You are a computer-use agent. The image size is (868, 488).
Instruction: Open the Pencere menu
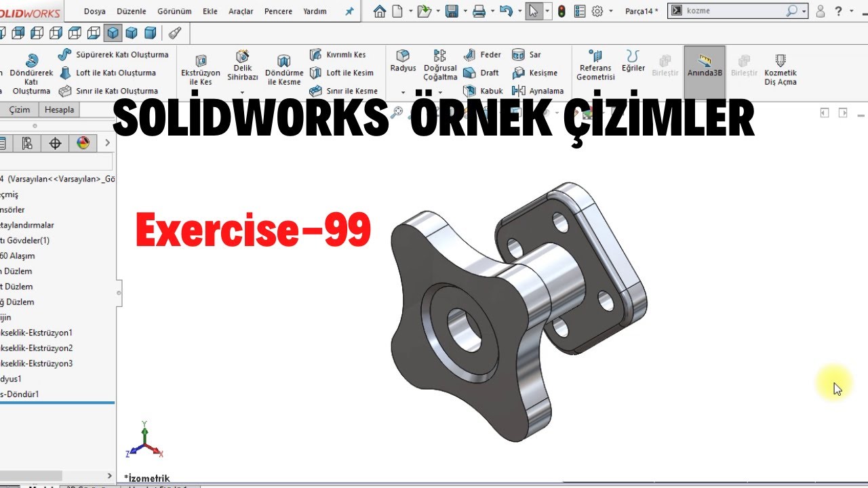pos(278,12)
